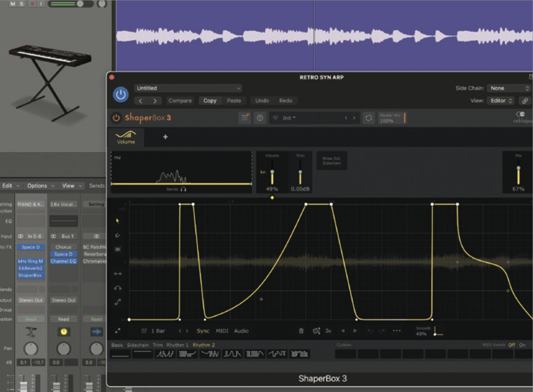This screenshot has height=392, width=533.
Task: Open the Side Chain dropdown set to None
Action: coord(509,88)
